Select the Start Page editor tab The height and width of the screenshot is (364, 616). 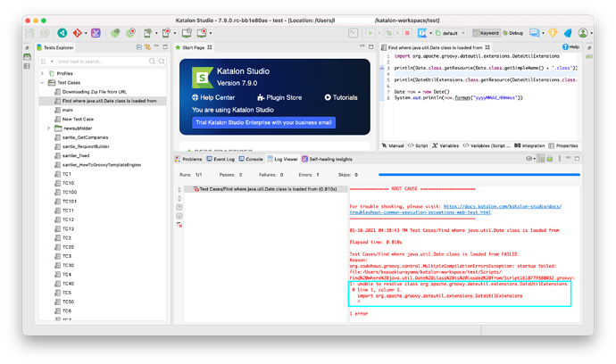pos(194,47)
